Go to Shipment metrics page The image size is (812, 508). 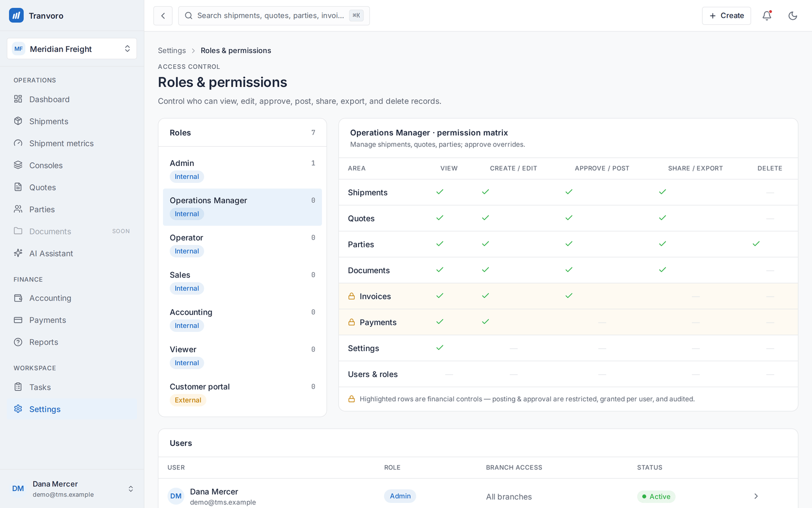(x=72, y=143)
